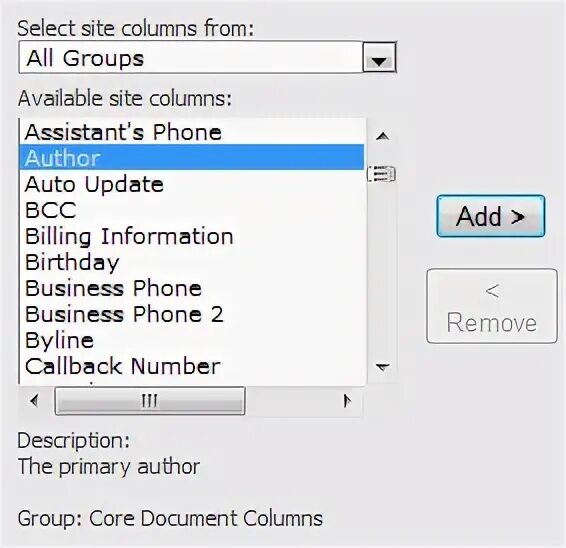Select the highlighted Author column
The height and width of the screenshot is (548, 566).
click(x=192, y=157)
